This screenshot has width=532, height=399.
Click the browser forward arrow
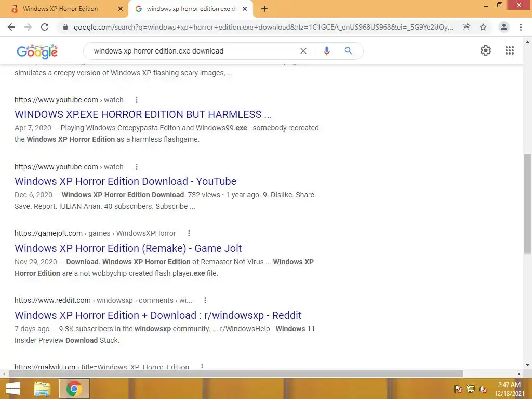click(x=28, y=27)
